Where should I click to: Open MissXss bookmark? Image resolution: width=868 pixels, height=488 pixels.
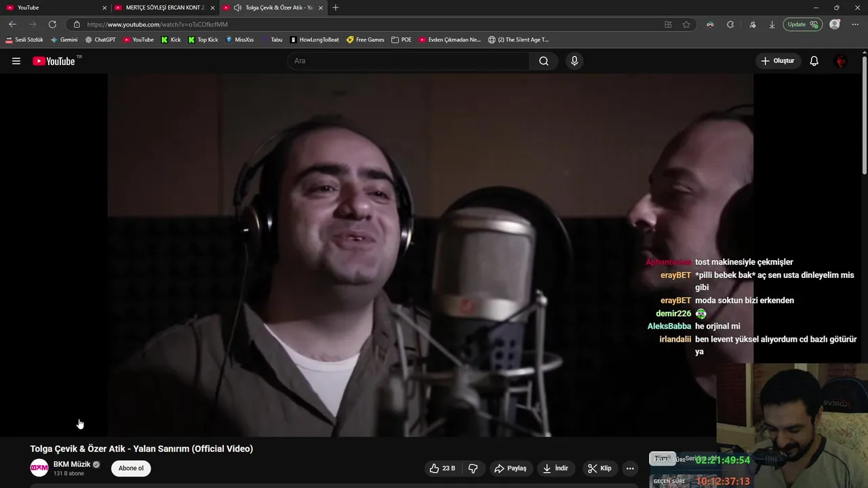click(x=239, y=40)
